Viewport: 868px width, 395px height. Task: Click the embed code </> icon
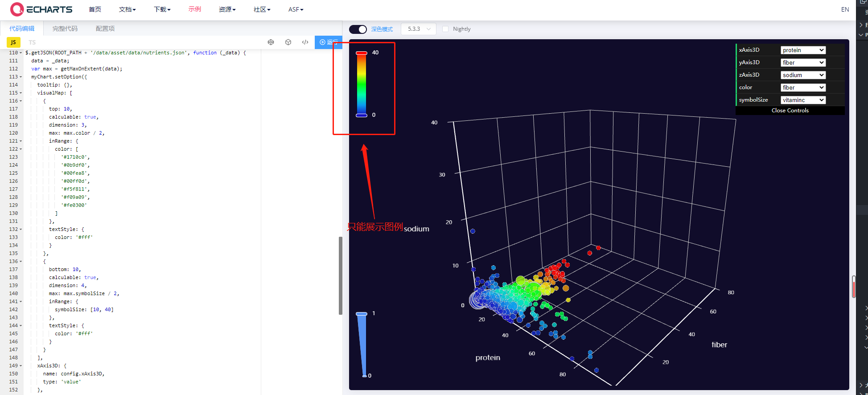point(305,42)
